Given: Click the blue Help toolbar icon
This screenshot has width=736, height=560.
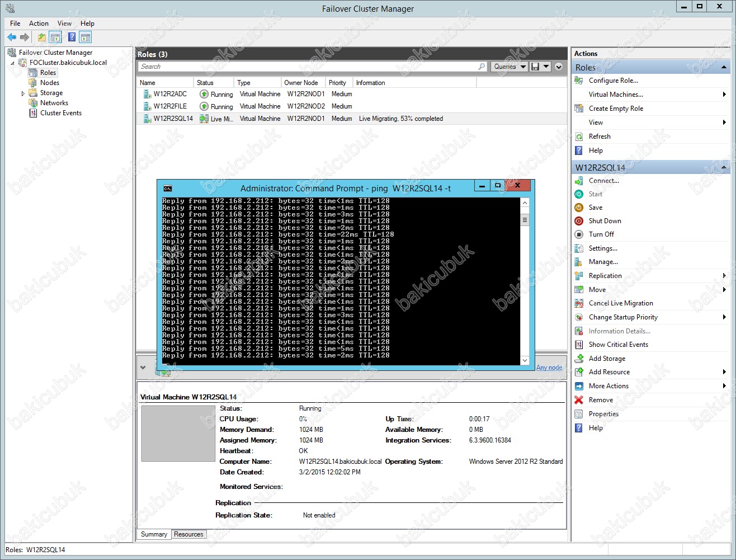Looking at the screenshot, I should (72, 37).
